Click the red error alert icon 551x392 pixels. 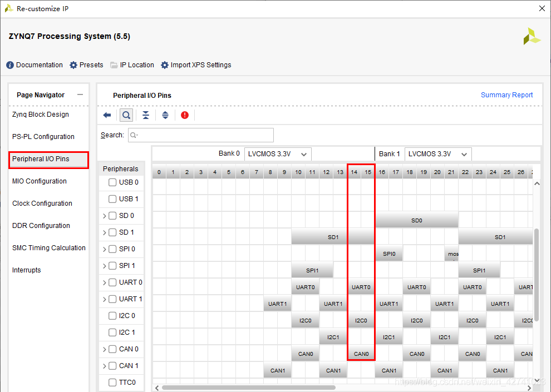(x=185, y=115)
